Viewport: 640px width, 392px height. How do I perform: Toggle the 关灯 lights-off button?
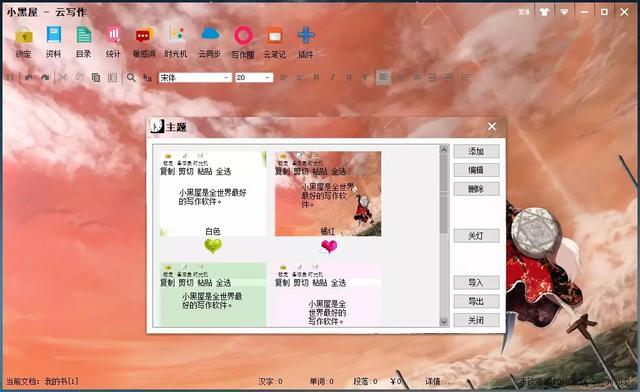pyautogui.click(x=476, y=236)
